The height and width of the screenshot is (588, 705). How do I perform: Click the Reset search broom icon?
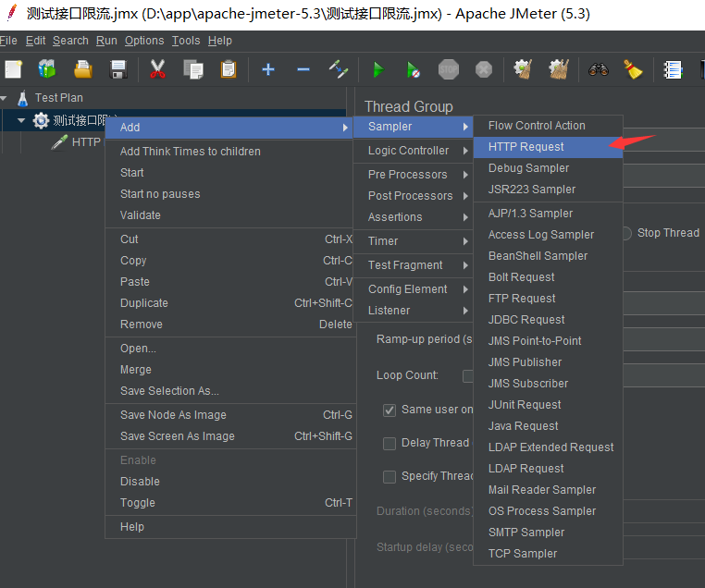click(x=633, y=69)
